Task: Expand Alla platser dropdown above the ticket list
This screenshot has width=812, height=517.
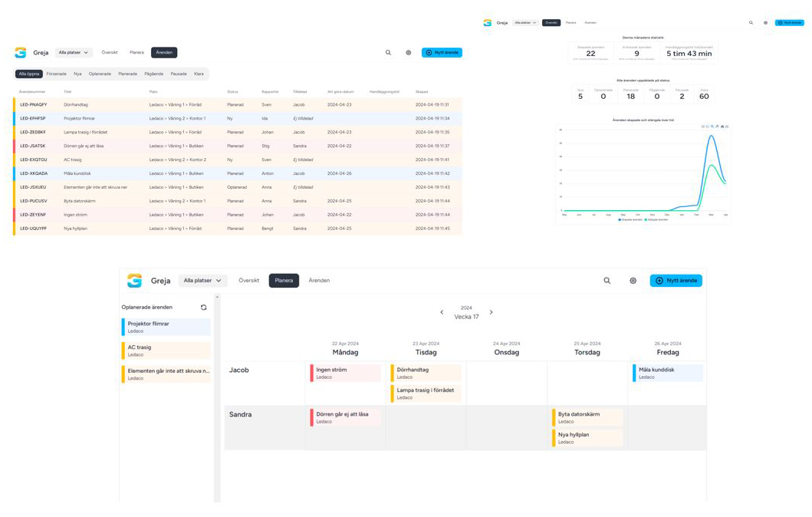Action: (x=74, y=53)
